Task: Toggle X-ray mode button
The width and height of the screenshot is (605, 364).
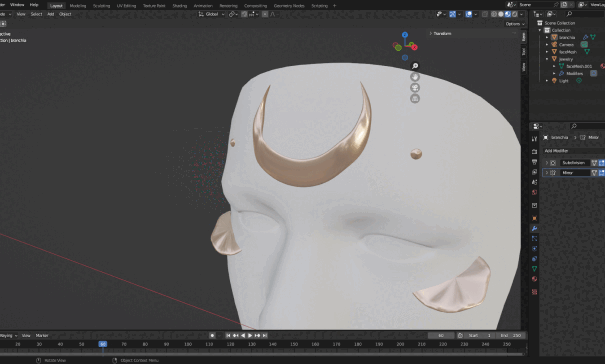Action: pos(485,14)
